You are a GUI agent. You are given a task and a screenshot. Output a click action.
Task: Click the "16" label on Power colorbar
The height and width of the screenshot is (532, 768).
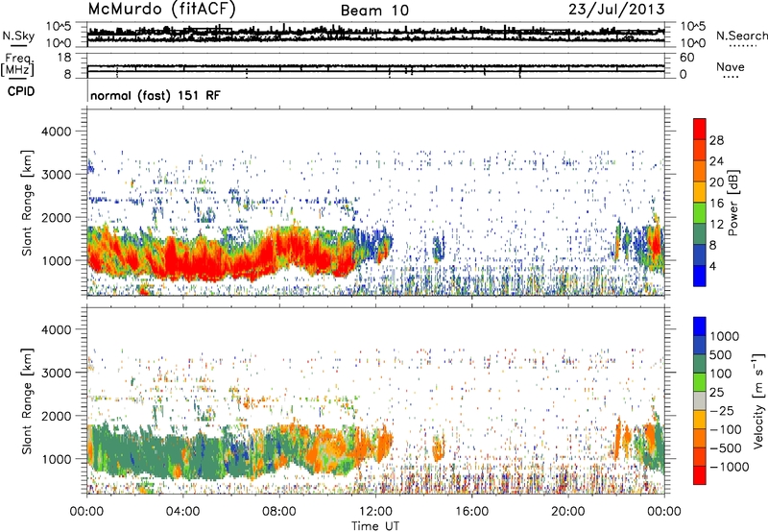coord(716,204)
